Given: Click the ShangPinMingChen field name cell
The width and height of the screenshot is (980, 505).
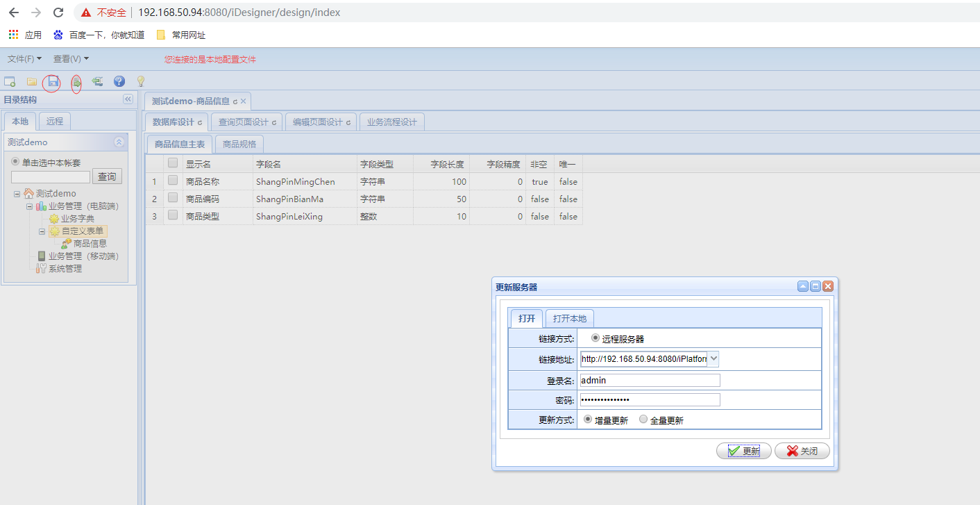Looking at the screenshot, I should tap(304, 181).
